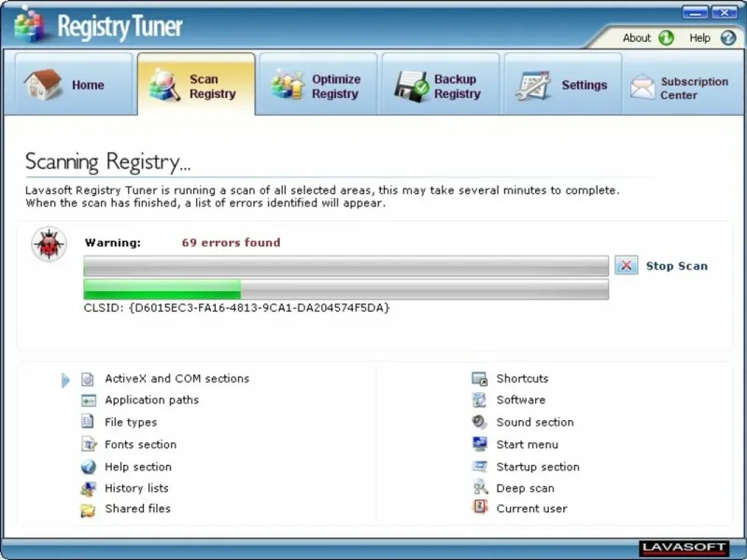Click the magnifier icon on Scan Registry tab
The width and height of the screenshot is (747, 560).
click(x=164, y=85)
